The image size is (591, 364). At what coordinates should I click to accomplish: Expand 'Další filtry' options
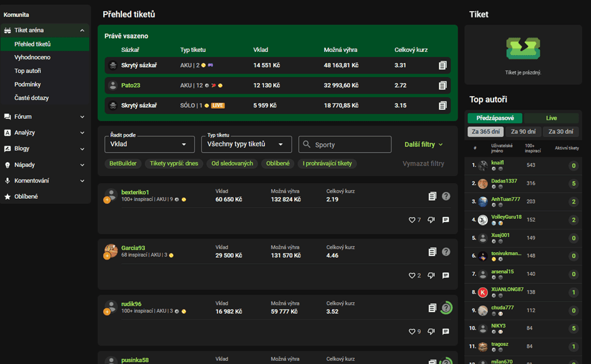pos(423,144)
